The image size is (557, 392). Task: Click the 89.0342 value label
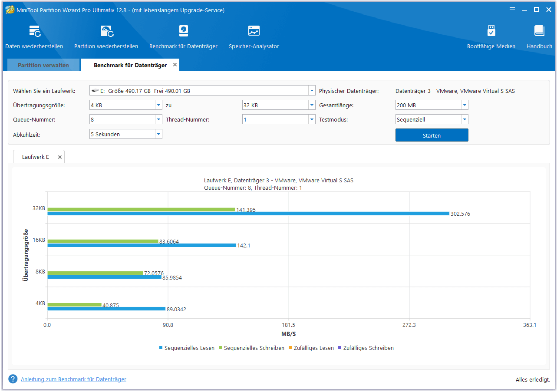(176, 310)
